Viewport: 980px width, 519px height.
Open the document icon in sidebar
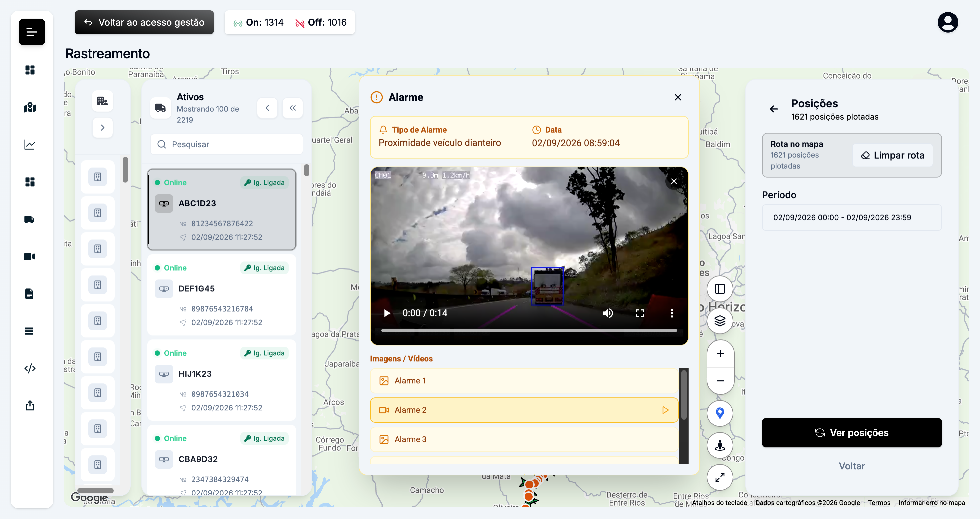click(30, 293)
